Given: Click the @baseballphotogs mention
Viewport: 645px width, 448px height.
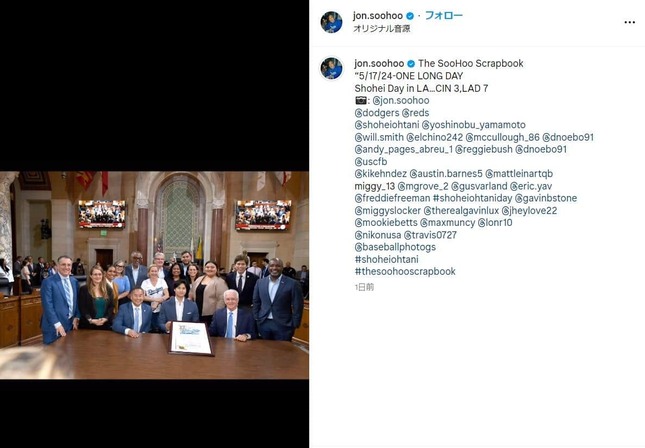Looking at the screenshot, I should (x=395, y=247).
